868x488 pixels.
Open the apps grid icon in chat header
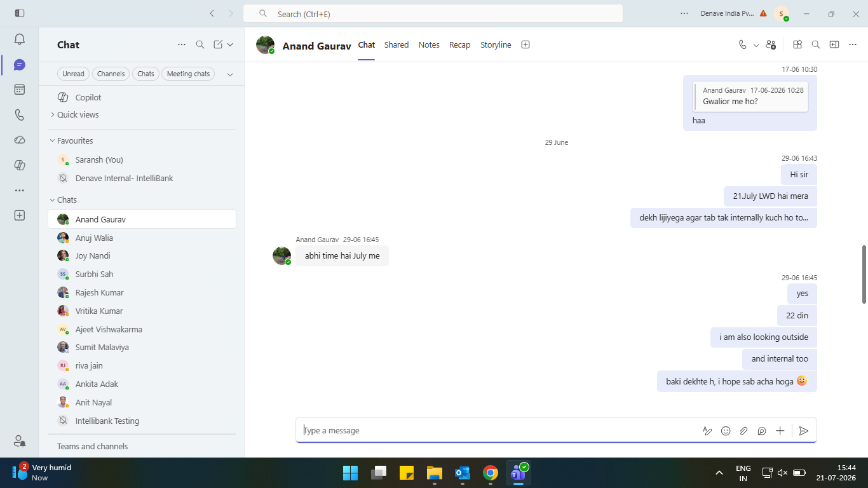click(x=797, y=44)
